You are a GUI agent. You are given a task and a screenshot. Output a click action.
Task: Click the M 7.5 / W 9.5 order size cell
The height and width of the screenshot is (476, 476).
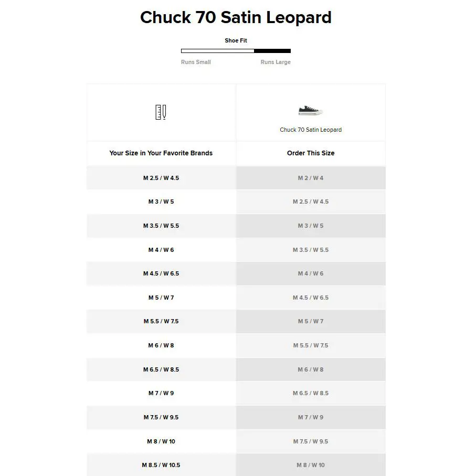tap(311, 441)
